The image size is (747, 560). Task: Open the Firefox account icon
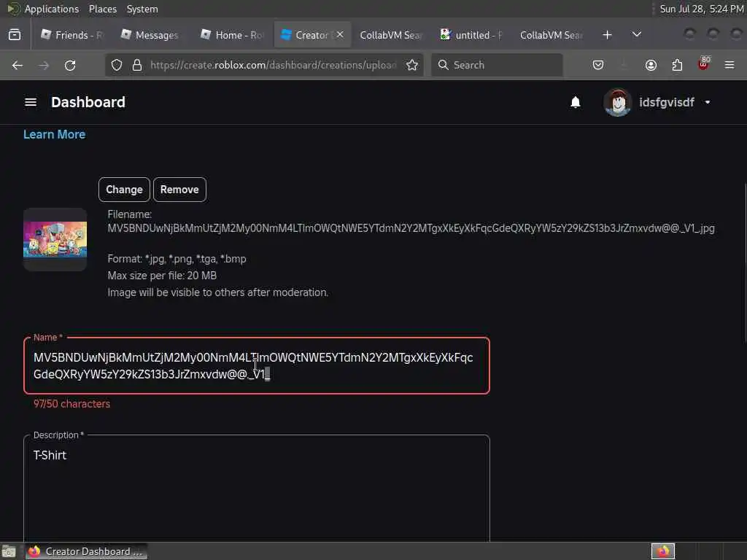[x=651, y=65]
